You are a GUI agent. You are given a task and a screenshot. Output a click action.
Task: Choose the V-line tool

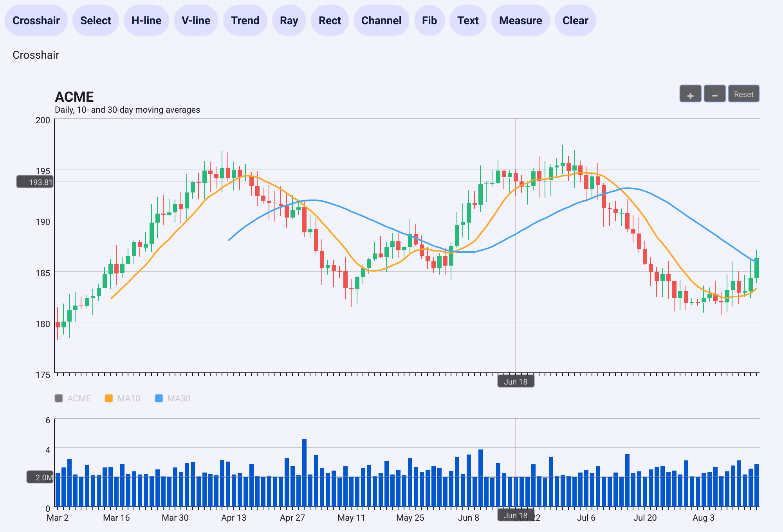196,20
